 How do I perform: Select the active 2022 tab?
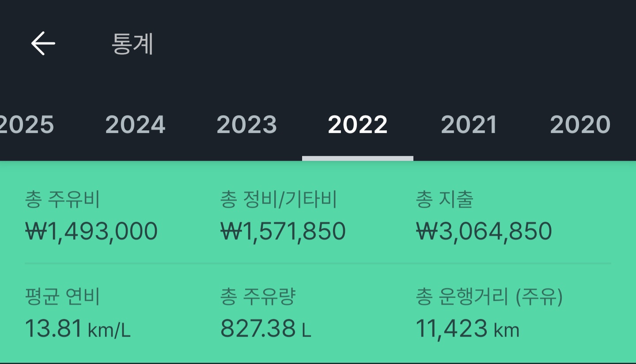click(358, 125)
